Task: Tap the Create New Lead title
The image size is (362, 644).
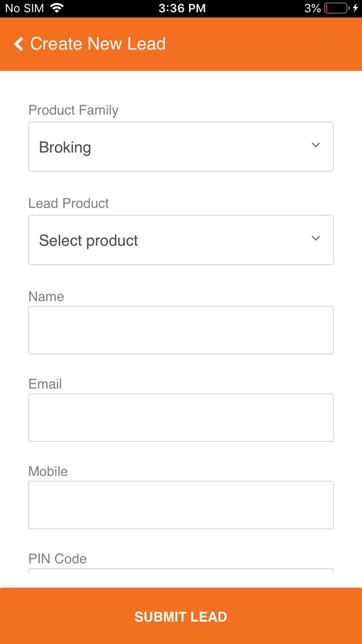Action: point(98,44)
